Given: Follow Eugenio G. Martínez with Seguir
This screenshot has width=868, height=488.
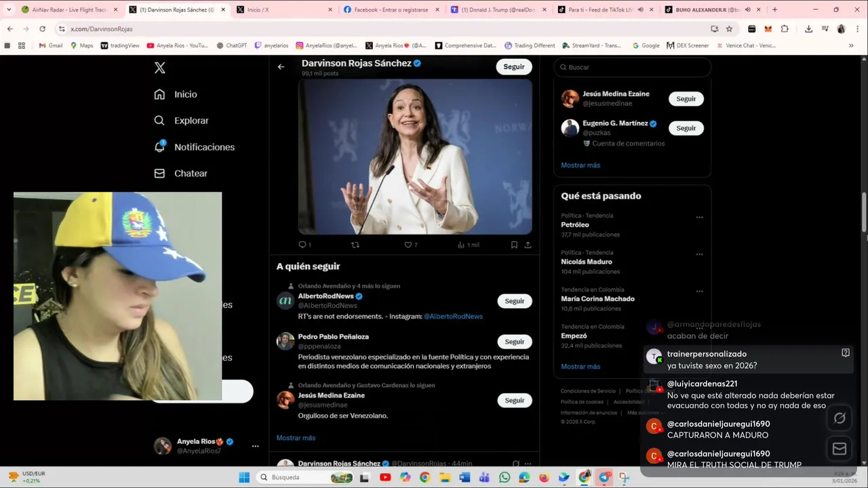Looking at the screenshot, I should coord(686,128).
